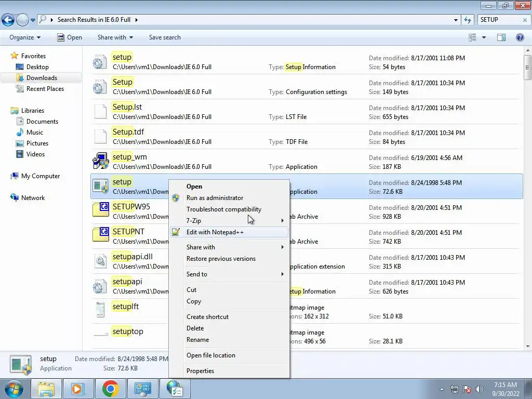Viewport: 532px width, 399px height.
Task: Select the setupapi information file icon
Action: (100, 286)
